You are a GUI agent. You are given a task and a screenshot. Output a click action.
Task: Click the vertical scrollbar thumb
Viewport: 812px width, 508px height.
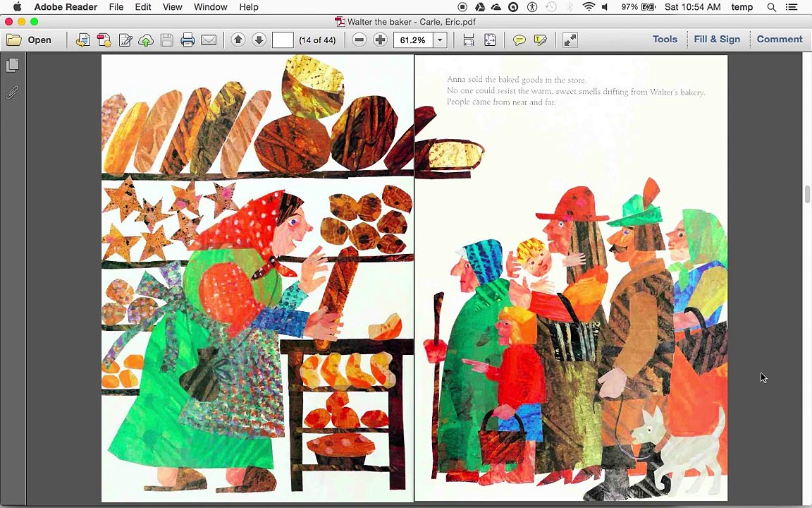pos(807,195)
